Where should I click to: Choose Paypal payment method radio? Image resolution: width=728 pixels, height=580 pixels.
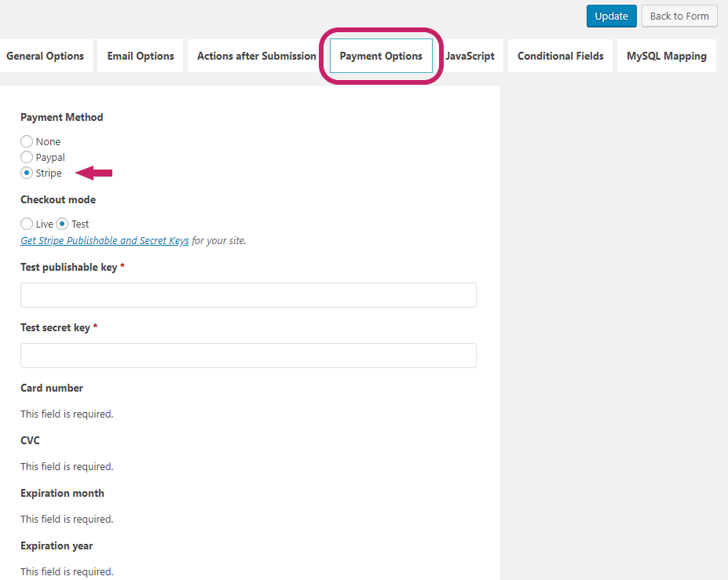click(x=27, y=157)
